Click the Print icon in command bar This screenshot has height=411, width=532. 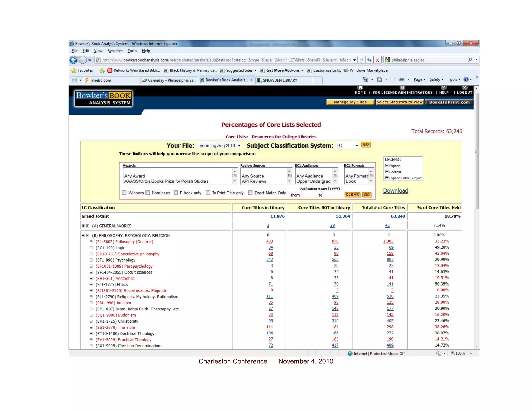point(402,79)
